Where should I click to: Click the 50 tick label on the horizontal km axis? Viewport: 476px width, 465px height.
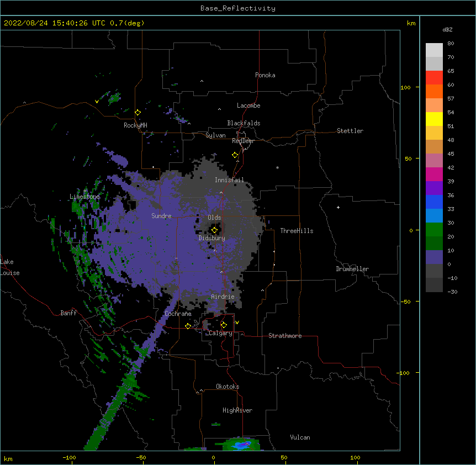(284, 458)
